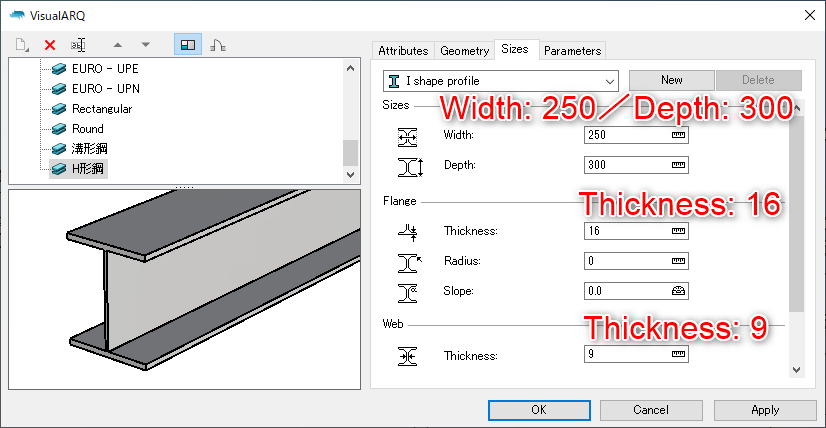Click the ruler icon in Depth field
The image size is (826, 428).
click(x=678, y=165)
